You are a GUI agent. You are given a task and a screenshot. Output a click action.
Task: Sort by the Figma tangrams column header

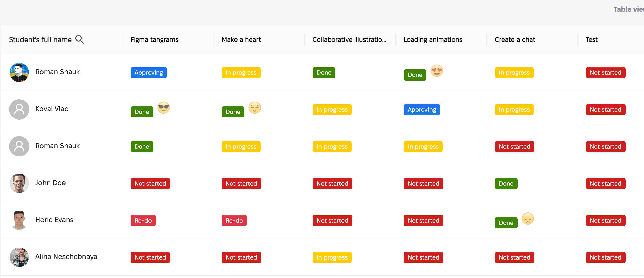coord(154,39)
